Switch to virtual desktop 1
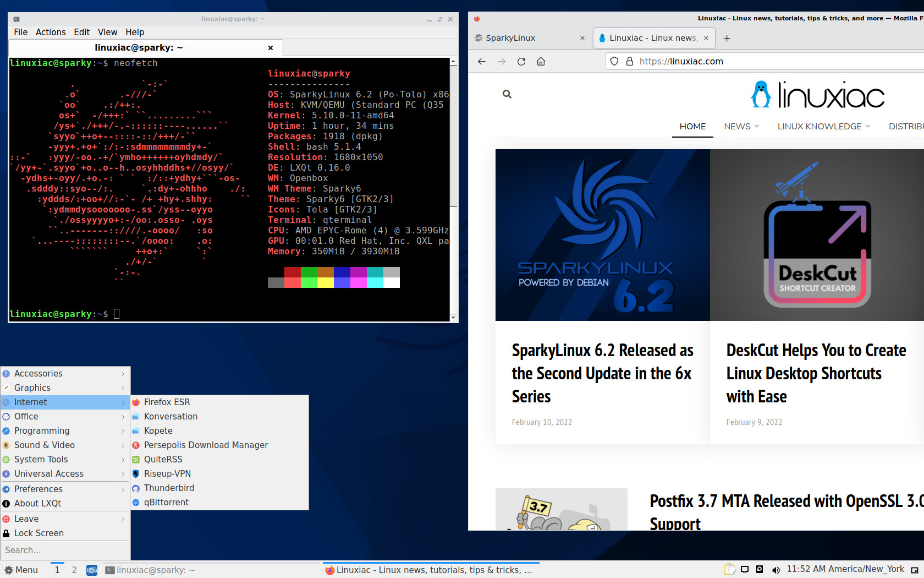The width and height of the screenshot is (924, 578). coord(57,570)
